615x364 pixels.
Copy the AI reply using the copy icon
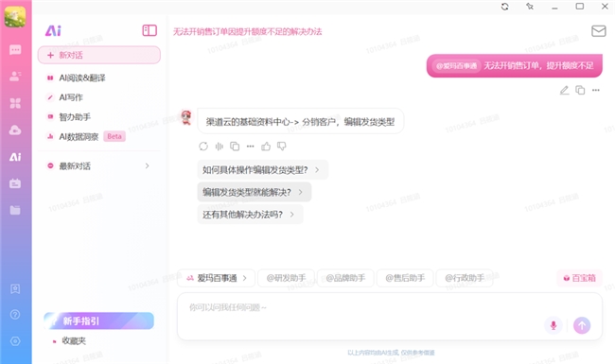coord(235,147)
